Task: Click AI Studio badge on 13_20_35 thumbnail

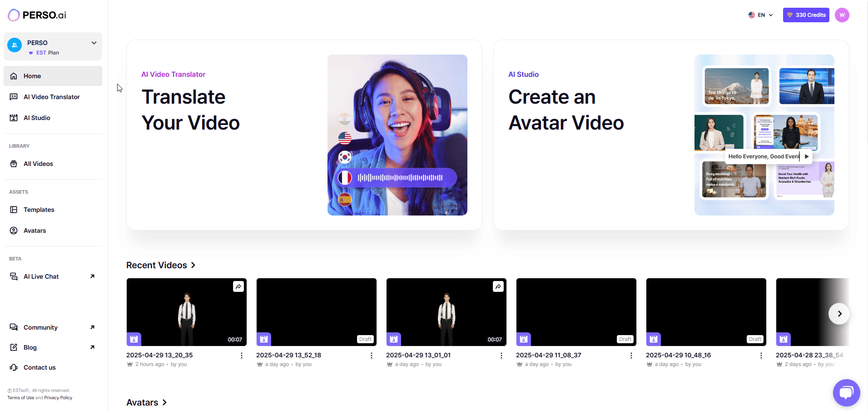Action: click(134, 339)
